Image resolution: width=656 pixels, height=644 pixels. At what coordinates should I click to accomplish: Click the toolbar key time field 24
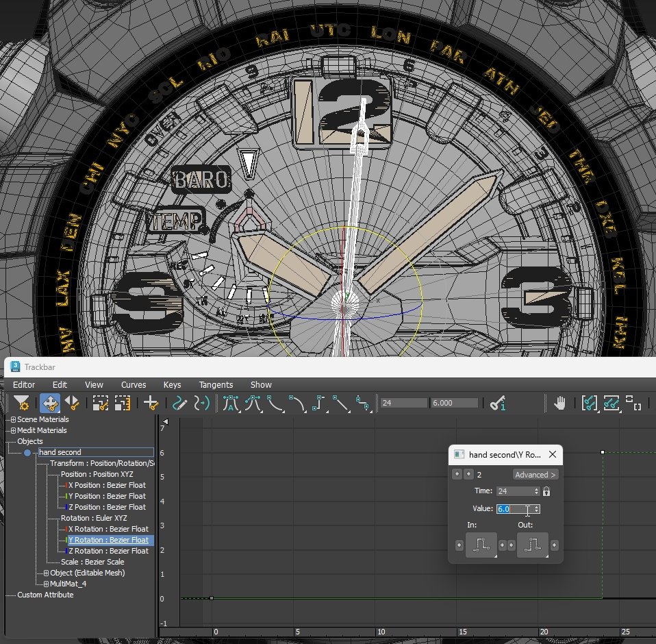click(404, 403)
